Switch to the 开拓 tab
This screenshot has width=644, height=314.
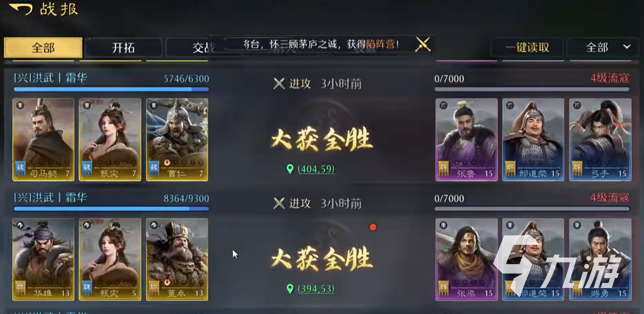[123, 48]
